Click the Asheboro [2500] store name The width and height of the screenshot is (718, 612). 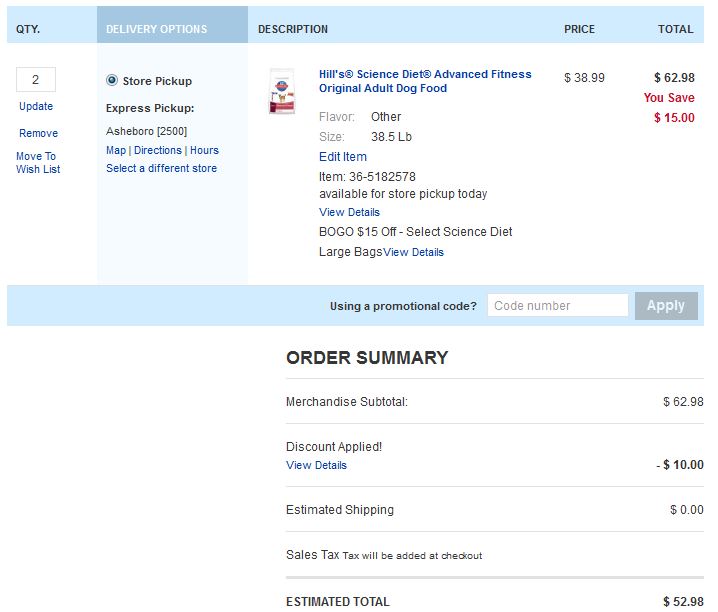point(147,131)
